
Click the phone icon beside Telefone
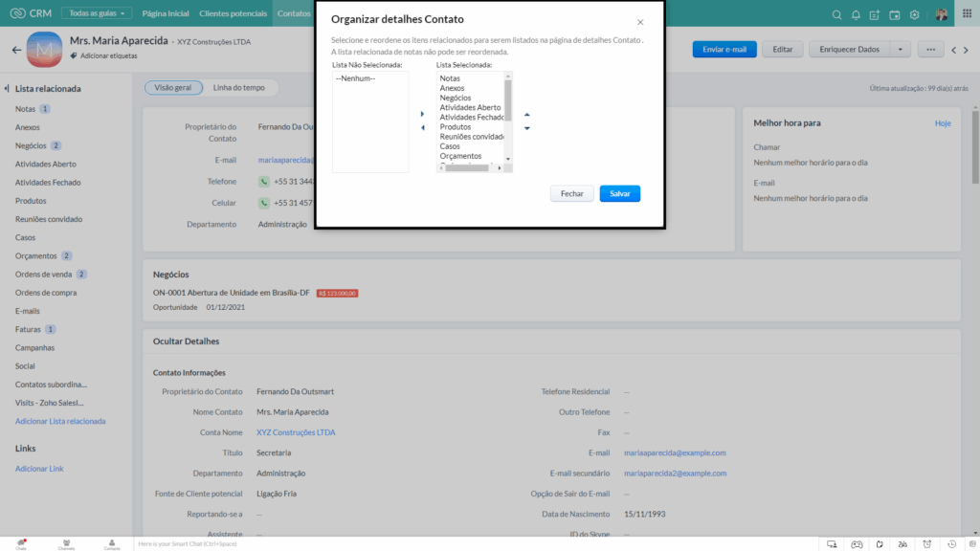tap(264, 182)
